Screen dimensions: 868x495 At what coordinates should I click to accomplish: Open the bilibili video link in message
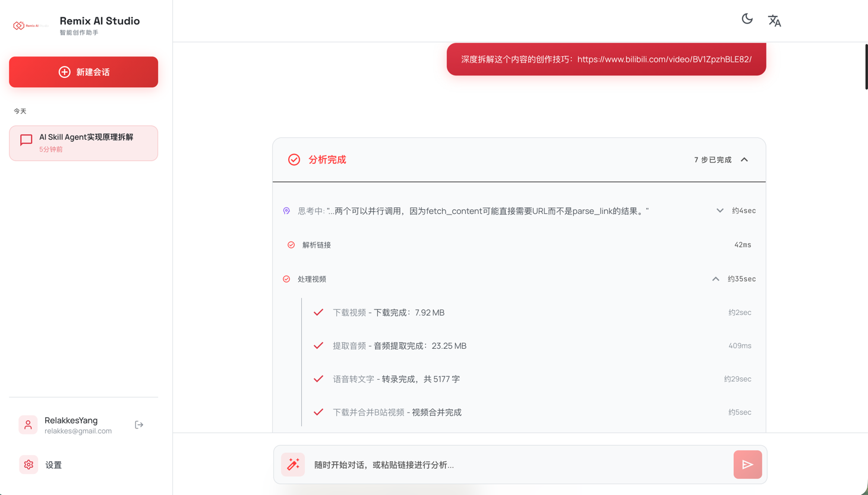(x=664, y=59)
